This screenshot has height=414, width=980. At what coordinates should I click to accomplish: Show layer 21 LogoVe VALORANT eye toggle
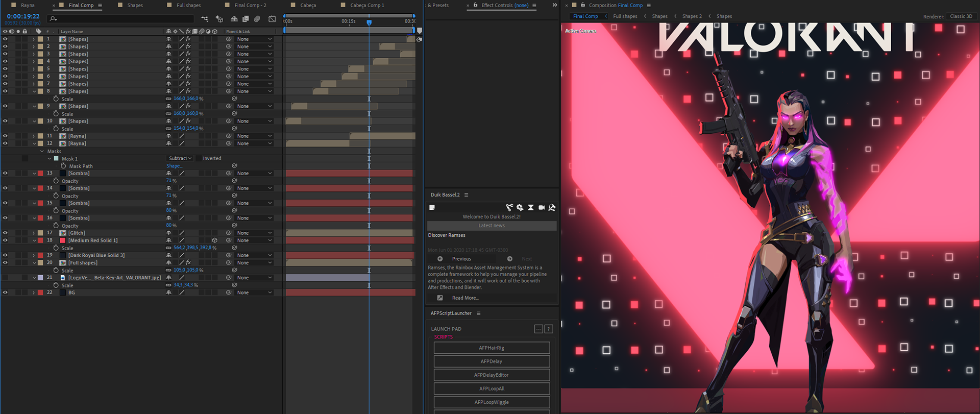(x=5, y=278)
